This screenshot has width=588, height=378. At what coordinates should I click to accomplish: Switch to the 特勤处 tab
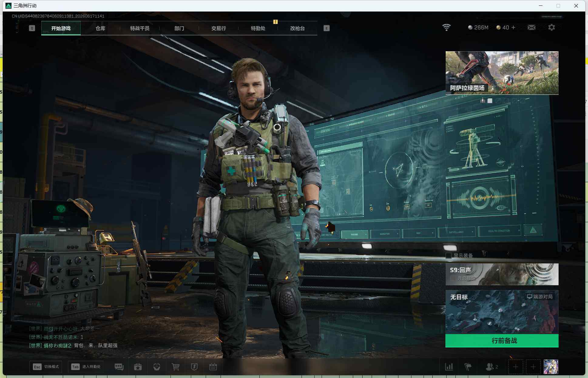point(258,28)
